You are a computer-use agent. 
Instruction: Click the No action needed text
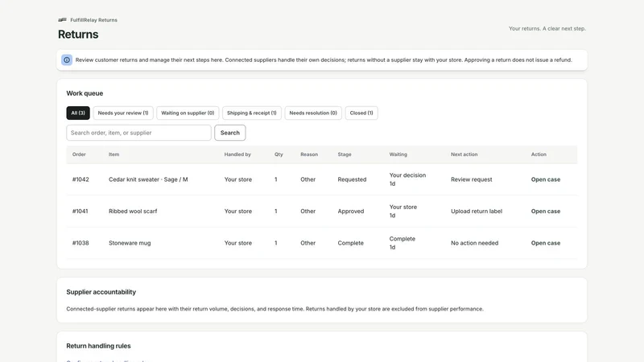pos(474,243)
